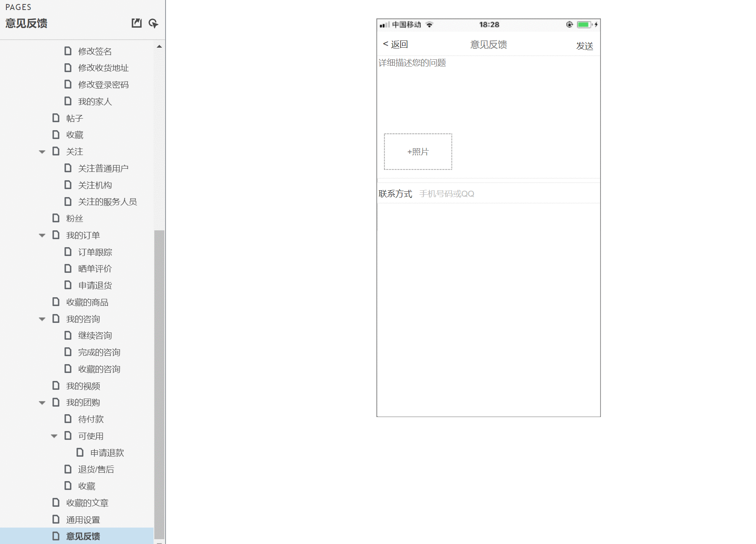This screenshot has width=756, height=544.
Task: Click page icon next to 修改收货地址
Action: coord(68,68)
